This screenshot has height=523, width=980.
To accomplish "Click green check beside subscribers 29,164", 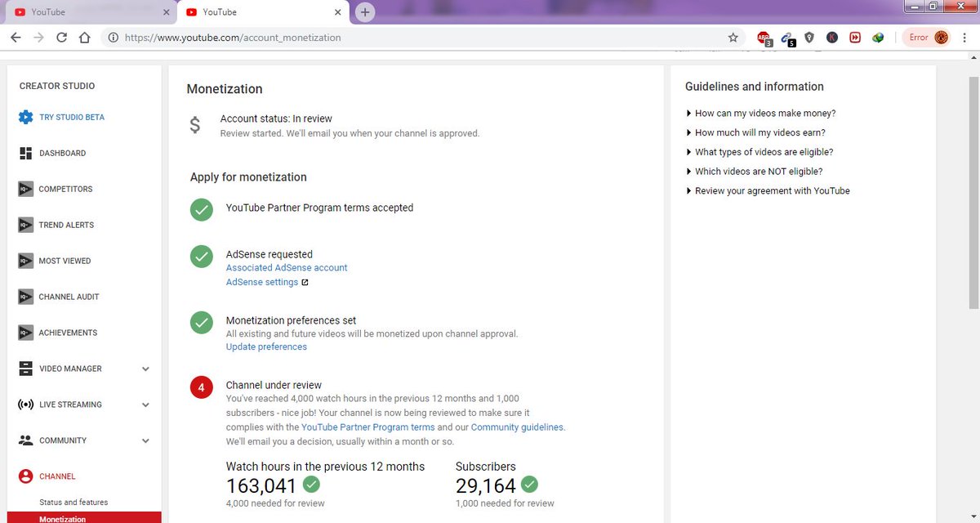I will click(x=529, y=485).
